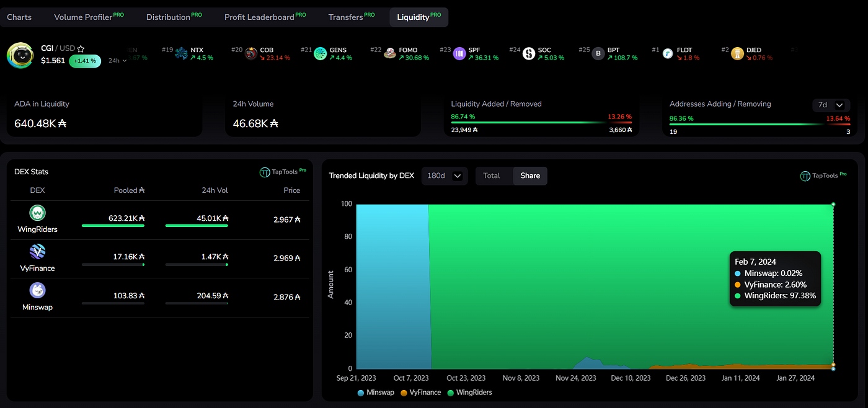The width and height of the screenshot is (868, 408).
Task: Toggle Minswap series in chart legend
Action: (x=376, y=392)
